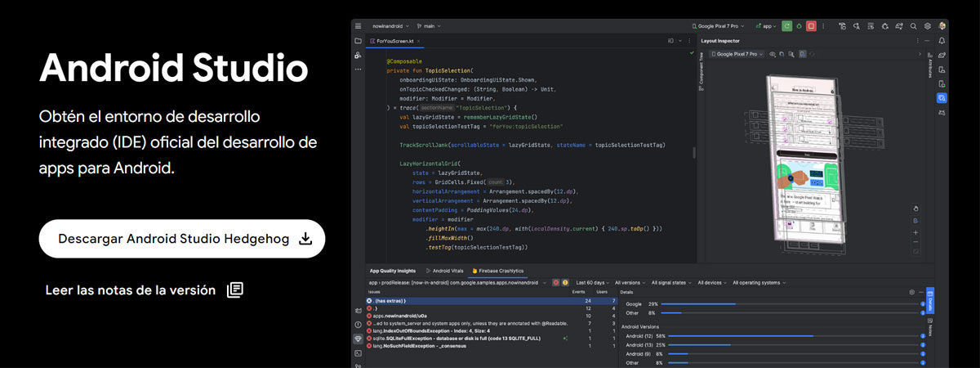Open the Notes side tab

coord(930,328)
